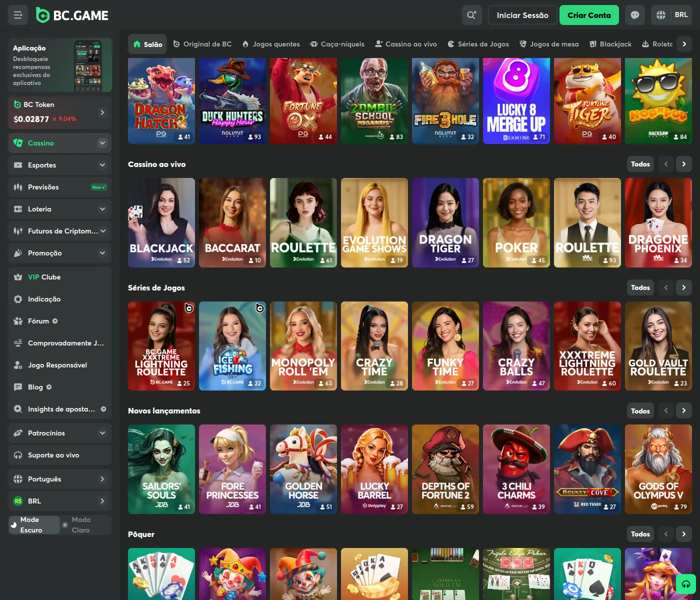Open the chat bubble icon

(635, 15)
